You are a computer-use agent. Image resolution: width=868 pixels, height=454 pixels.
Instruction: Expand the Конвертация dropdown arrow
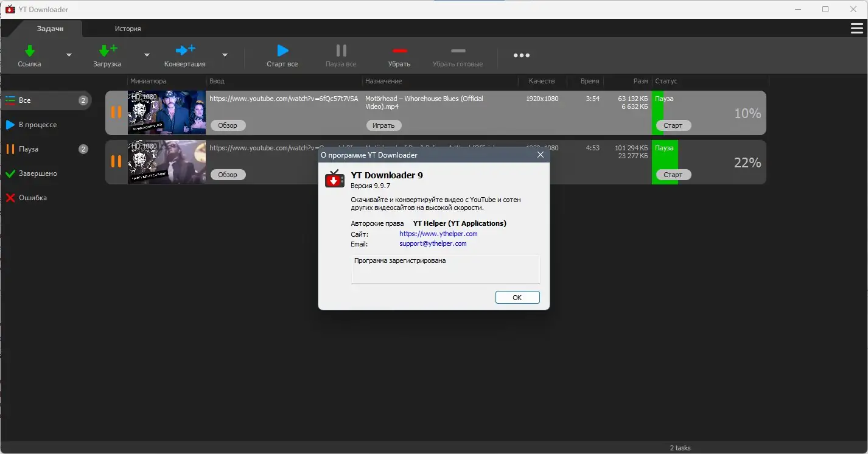(225, 55)
